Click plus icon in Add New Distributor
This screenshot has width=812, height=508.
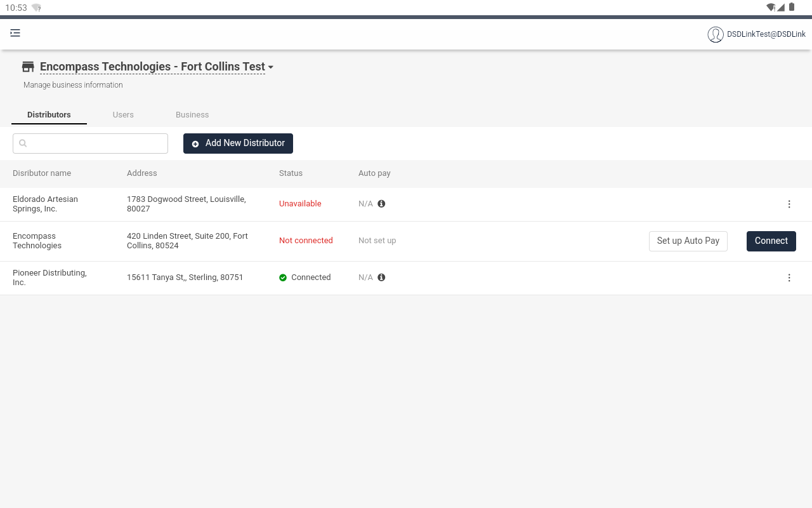pyautogui.click(x=195, y=144)
